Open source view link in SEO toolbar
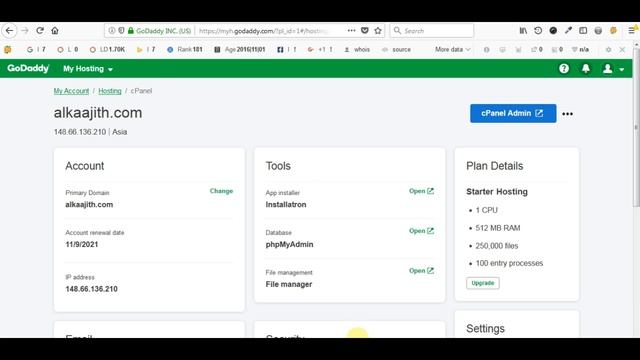 (x=396, y=49)
